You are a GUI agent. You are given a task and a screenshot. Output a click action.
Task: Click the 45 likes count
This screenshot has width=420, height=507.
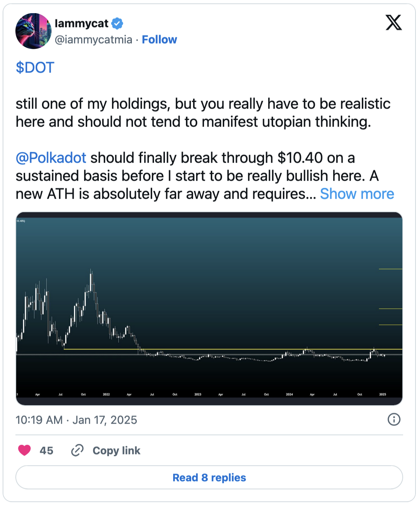click(47, 450)
